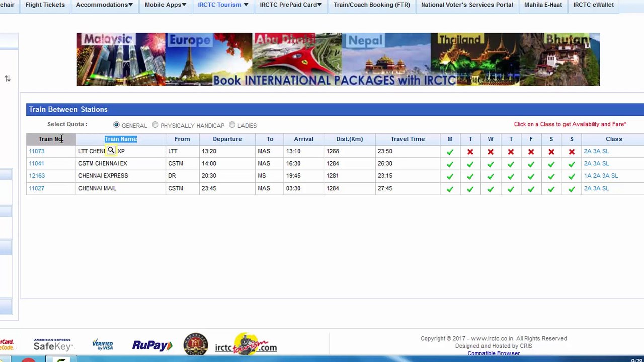
Task: Click Sunday checkmark for train 11041
Action: point(572,164)
